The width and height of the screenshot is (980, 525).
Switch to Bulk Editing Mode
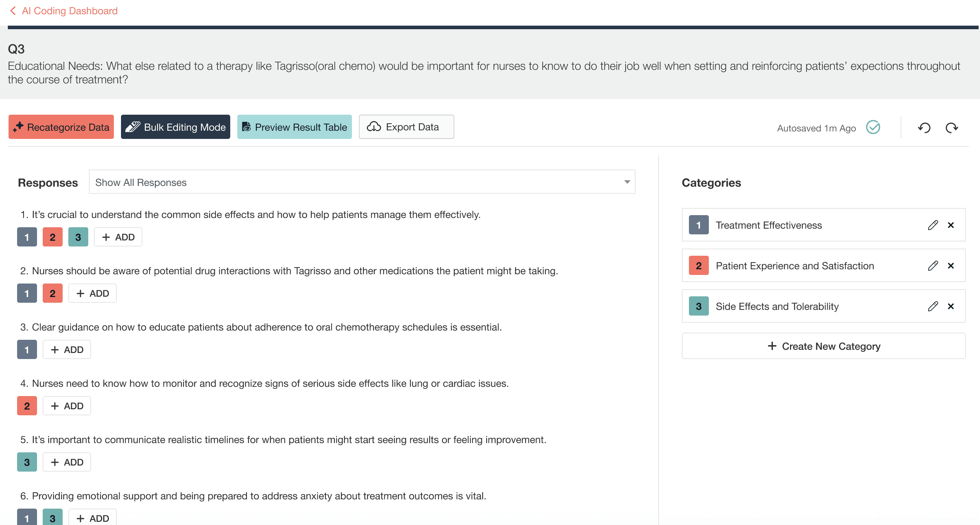point(175,127)
